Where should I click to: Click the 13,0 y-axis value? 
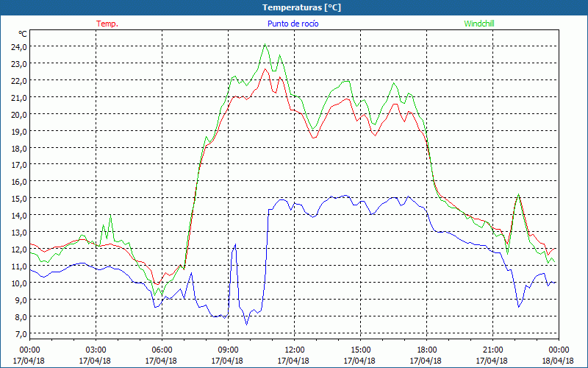19,233
